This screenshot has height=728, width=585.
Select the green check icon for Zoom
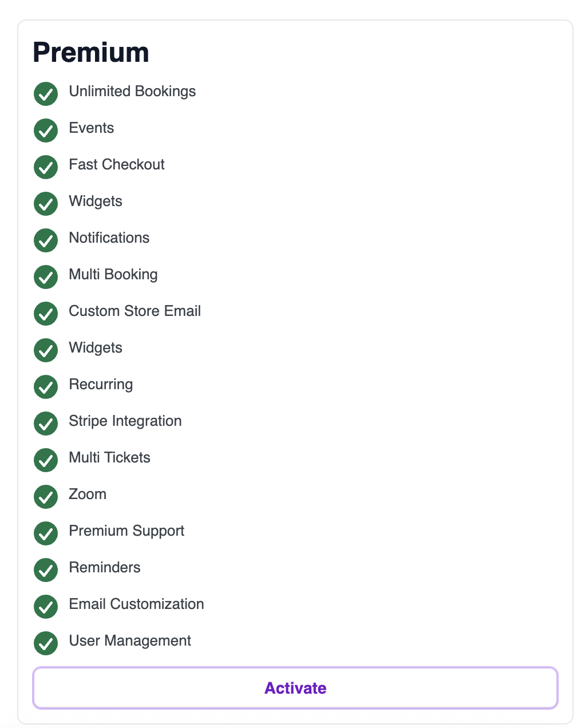(x=46, y=497)
